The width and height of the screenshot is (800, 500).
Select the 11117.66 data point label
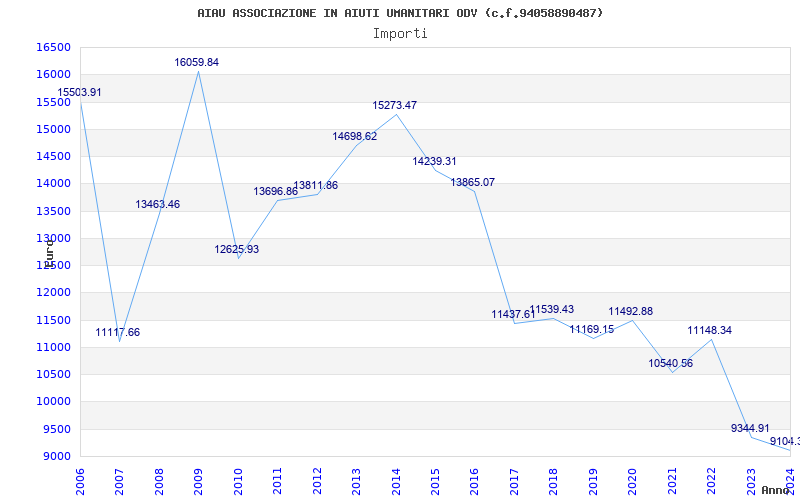tap(118, 332)
